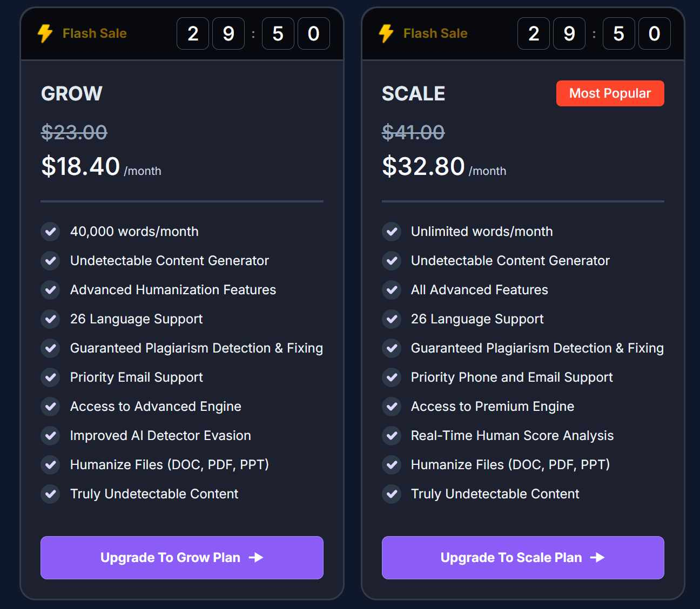Click the checkmark beside Improved AI Detector Evasion

click(50, 436)
